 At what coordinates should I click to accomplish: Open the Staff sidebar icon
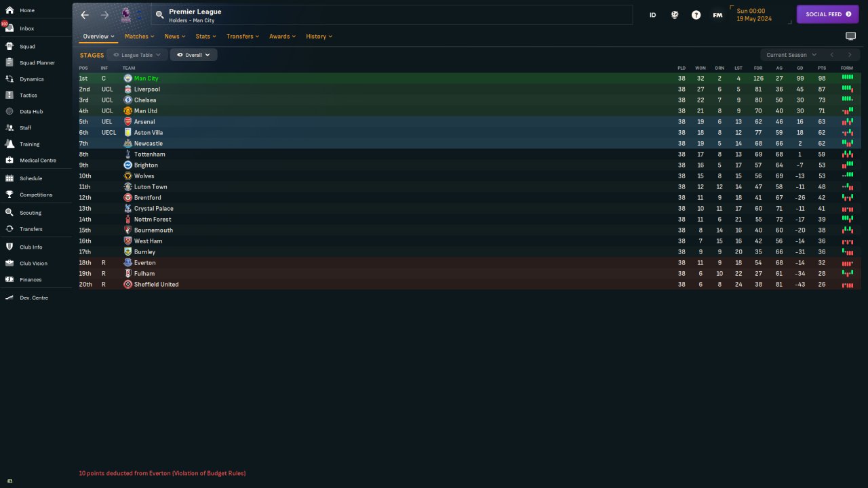tap(9, 128)
